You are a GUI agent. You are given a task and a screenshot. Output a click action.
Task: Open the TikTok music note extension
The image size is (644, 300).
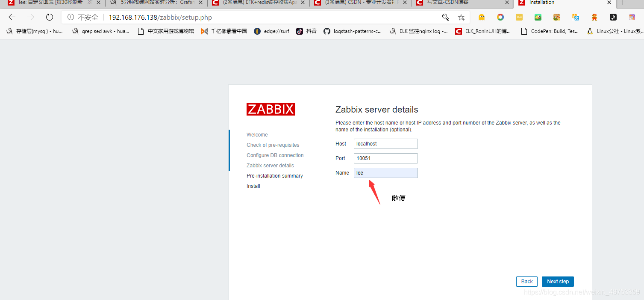point(613,17)
